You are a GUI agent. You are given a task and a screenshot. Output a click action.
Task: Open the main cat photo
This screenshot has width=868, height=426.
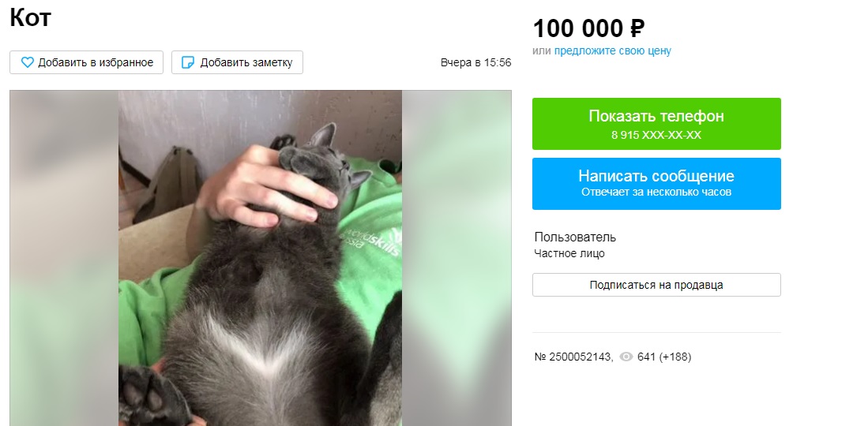(260, 258)
